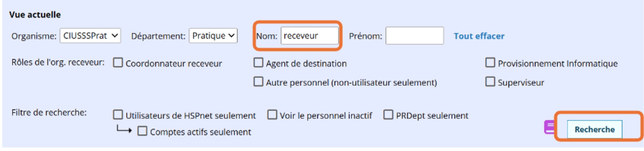Click the Prénom field label
The image size is (644, 151).
click(x=366, y=36)
